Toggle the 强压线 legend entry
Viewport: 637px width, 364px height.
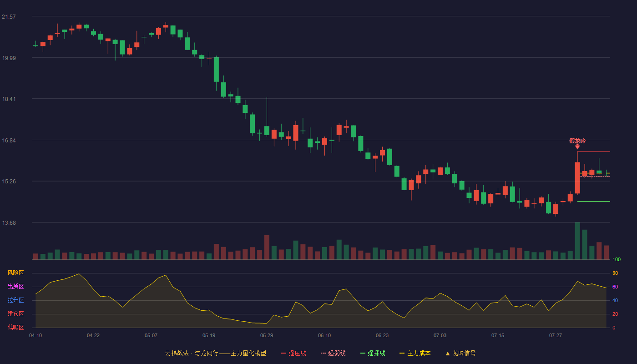pos(293,353)
